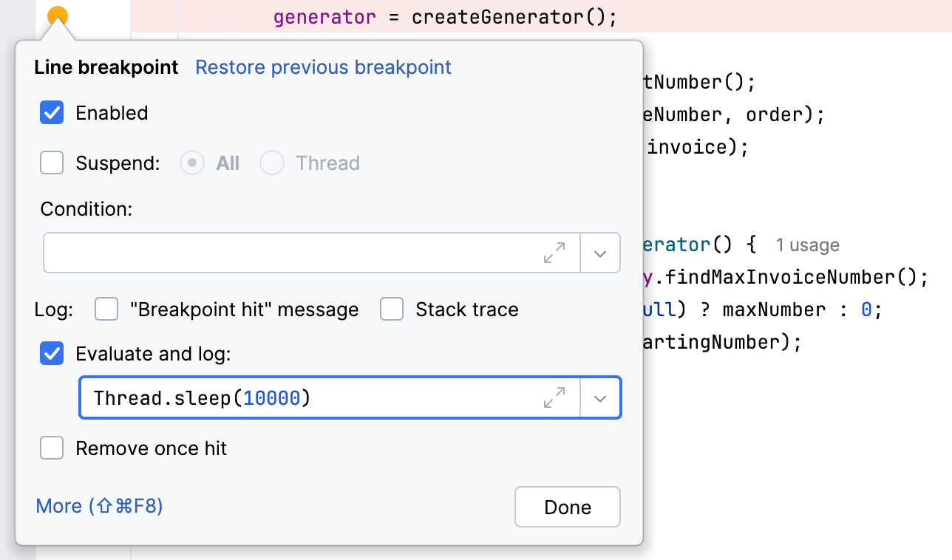Open the Condition history dropdown

click(x=600, y=253)
